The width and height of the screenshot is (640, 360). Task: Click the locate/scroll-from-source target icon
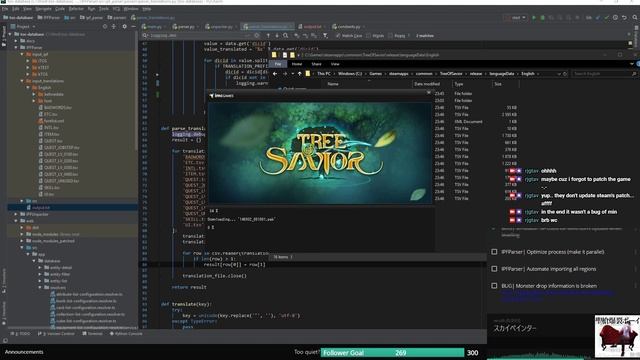[104, 27]
